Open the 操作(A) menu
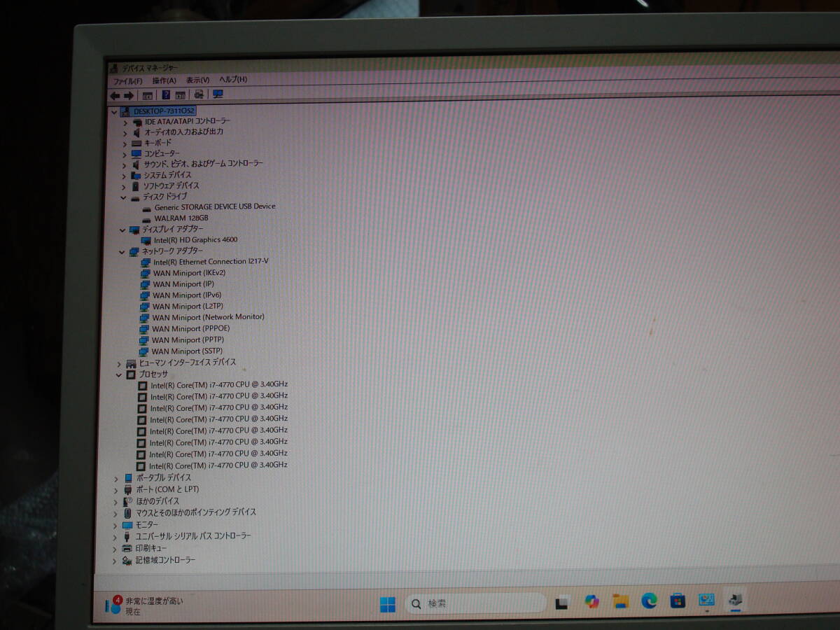This screenshot has width=840, height=630. click(x=164, y=80)
